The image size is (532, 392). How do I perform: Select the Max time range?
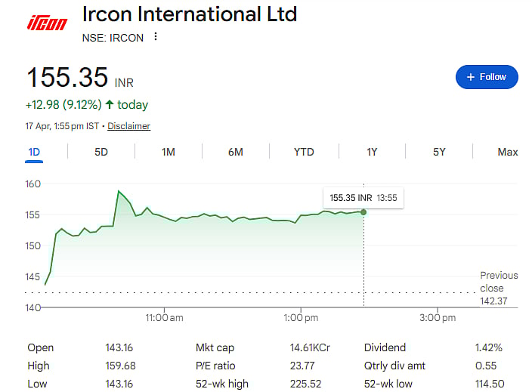507,152
